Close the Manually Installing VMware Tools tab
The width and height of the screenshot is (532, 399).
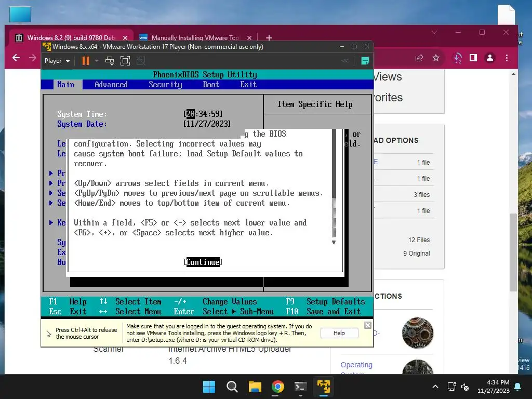point(249,37)
